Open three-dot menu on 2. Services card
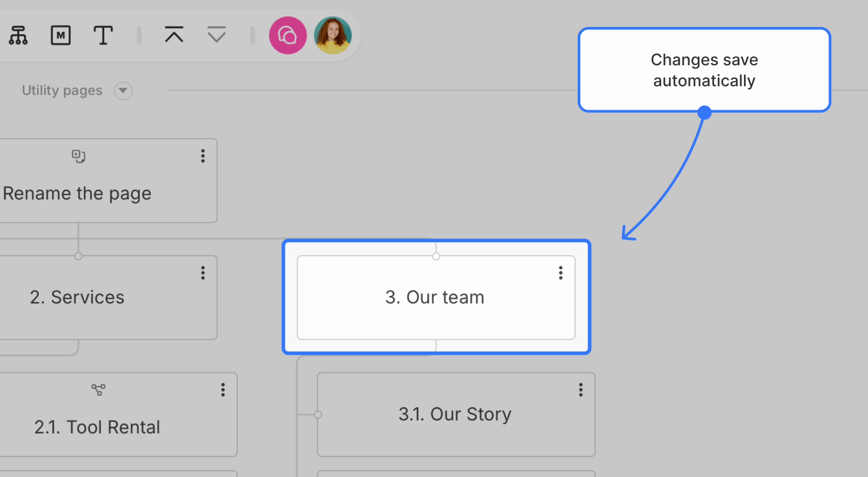The image size is (868, 477). (x=203, y=273)
